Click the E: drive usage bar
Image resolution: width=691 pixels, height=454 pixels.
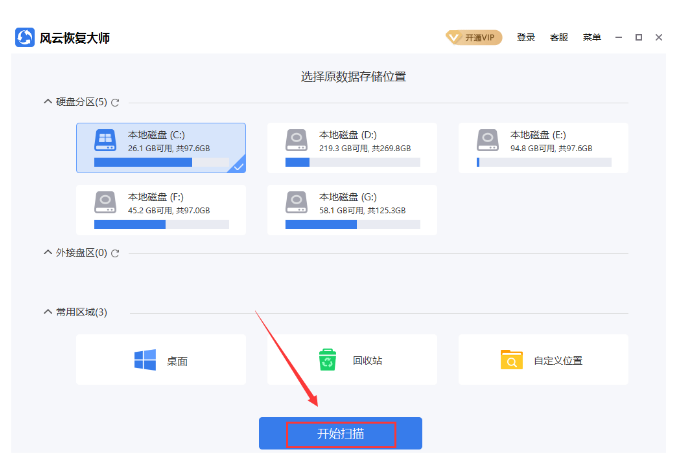click(x=544, y=163)
